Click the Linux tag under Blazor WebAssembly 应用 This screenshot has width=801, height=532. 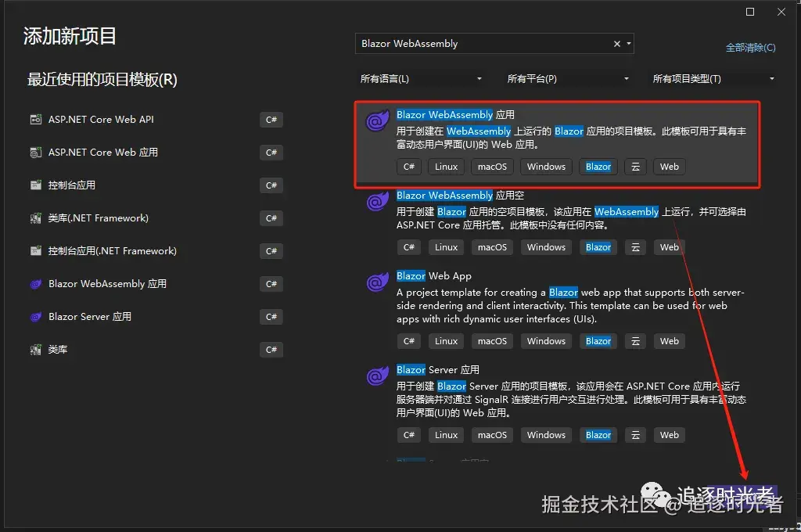[x=446, y=167]
